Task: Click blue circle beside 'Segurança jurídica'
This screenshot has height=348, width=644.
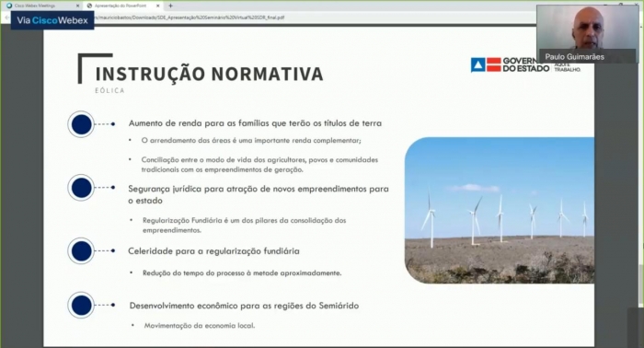Action: pyautogui.click(x=81, y=188)
